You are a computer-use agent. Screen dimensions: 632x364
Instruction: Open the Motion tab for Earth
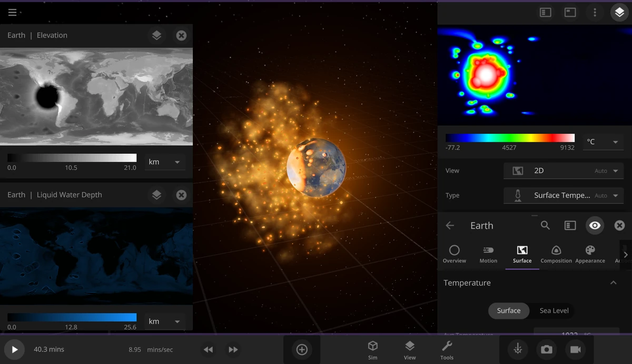[488, 253]
